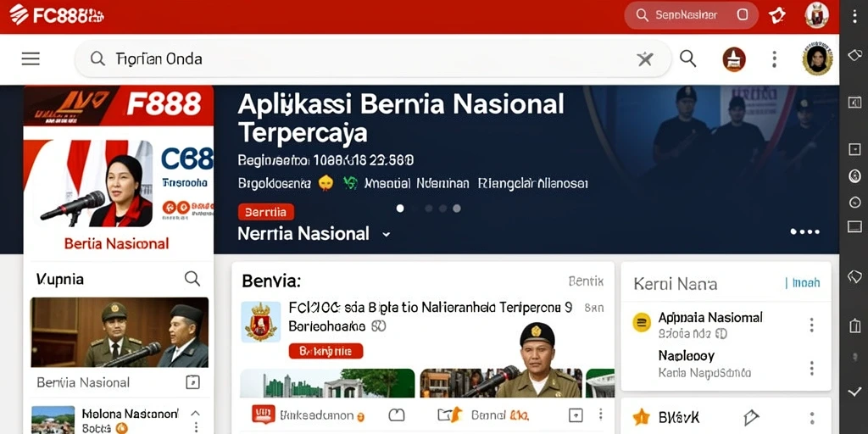
Task: Click the star icon beside 'BlVevK'
Action: click(x=641, y=417)
